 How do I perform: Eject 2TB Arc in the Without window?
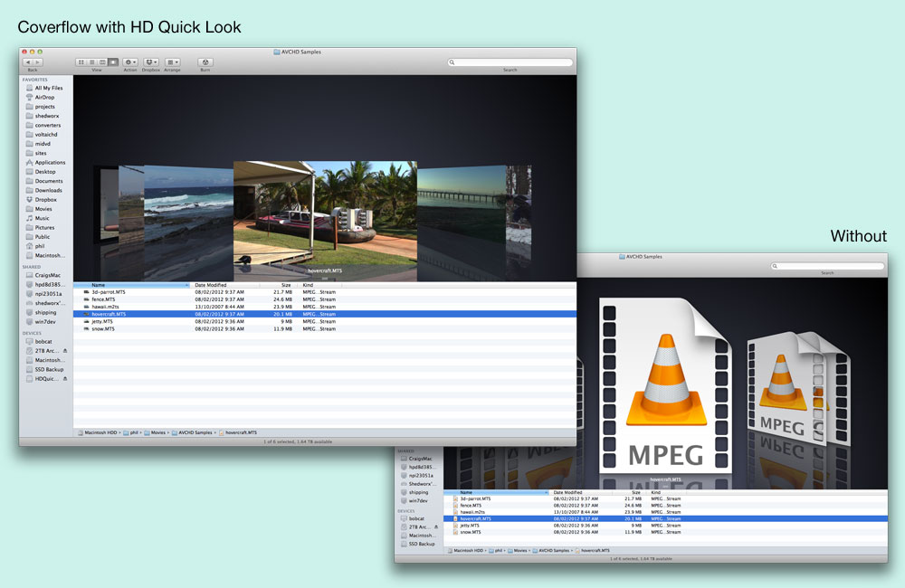[436, 526]
